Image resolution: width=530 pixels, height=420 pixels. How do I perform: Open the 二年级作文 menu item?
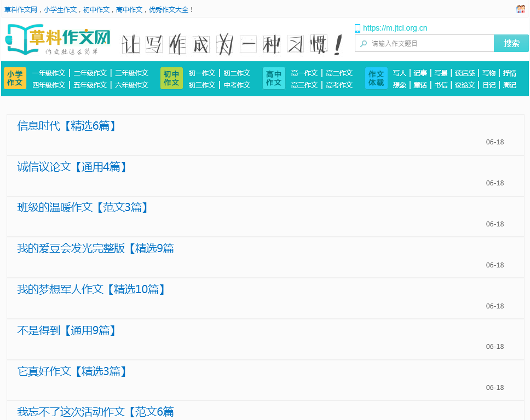[x=90, y=73]
